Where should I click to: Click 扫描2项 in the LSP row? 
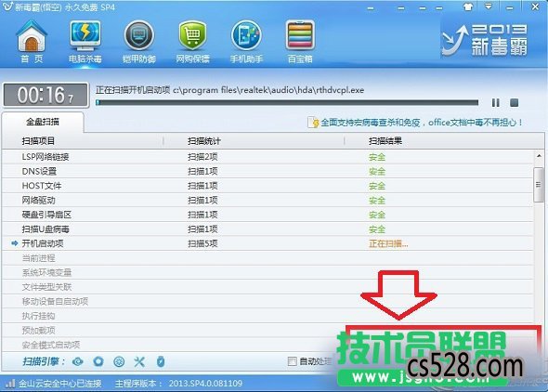click(202, 157)
